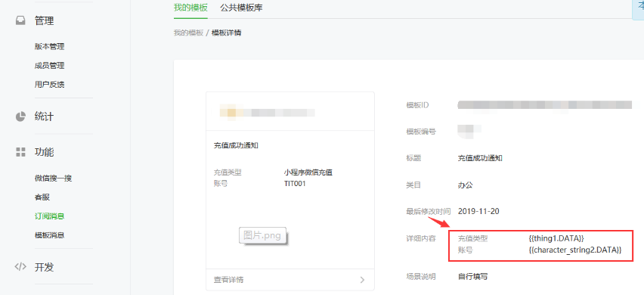Switch to 公共模板库 tab
Screen dimensions: 644x295
pos(241,8)
